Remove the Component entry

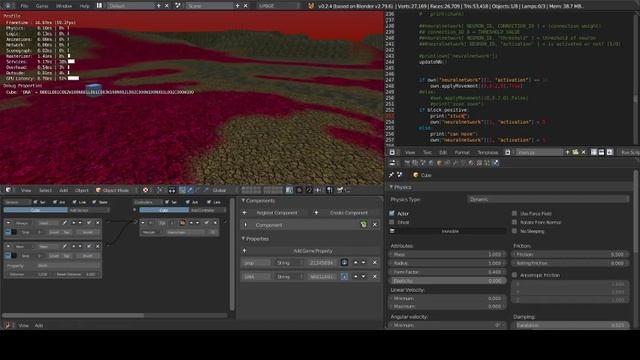click(x=375, y=225)
